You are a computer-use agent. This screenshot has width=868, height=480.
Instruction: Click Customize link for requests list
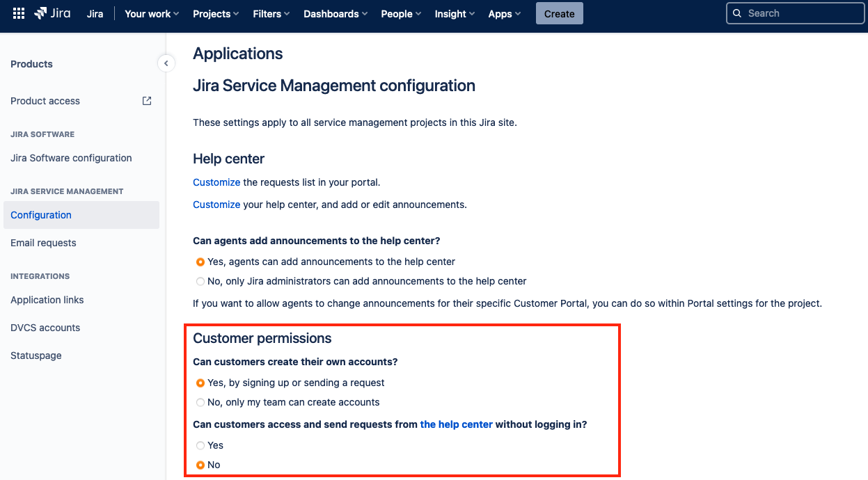pyautogui.click(x=216, y=182)
